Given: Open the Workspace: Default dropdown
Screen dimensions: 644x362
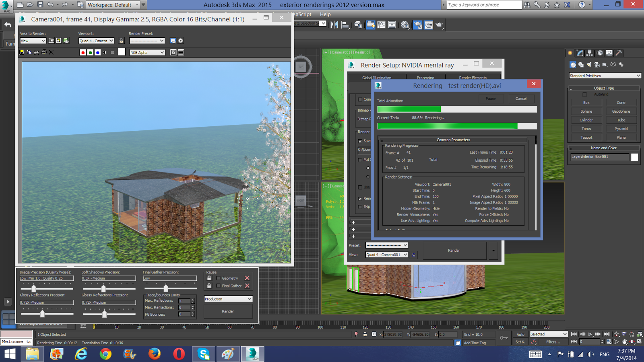Looking at the screenshot, I should point(113,5).
